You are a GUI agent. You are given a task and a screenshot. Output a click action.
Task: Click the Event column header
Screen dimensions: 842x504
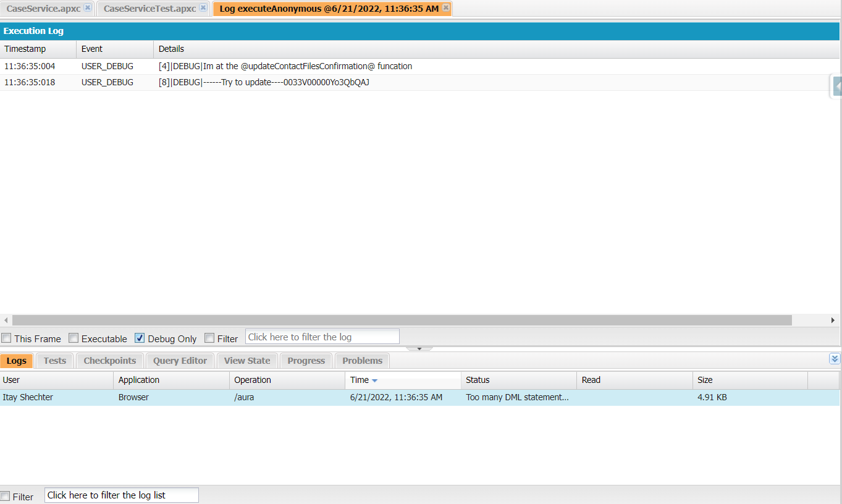click(x=115, y=49)
